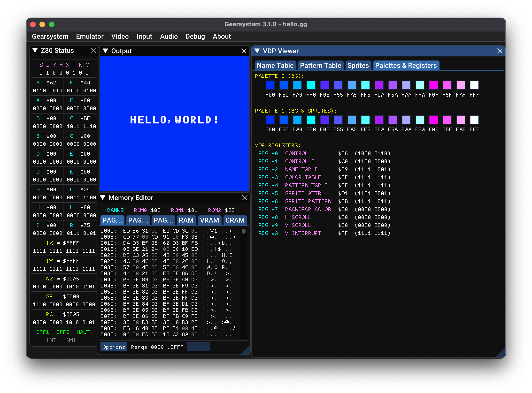Collapse the Output window triangle
532x393 pixels.
(x=105, y=51)
